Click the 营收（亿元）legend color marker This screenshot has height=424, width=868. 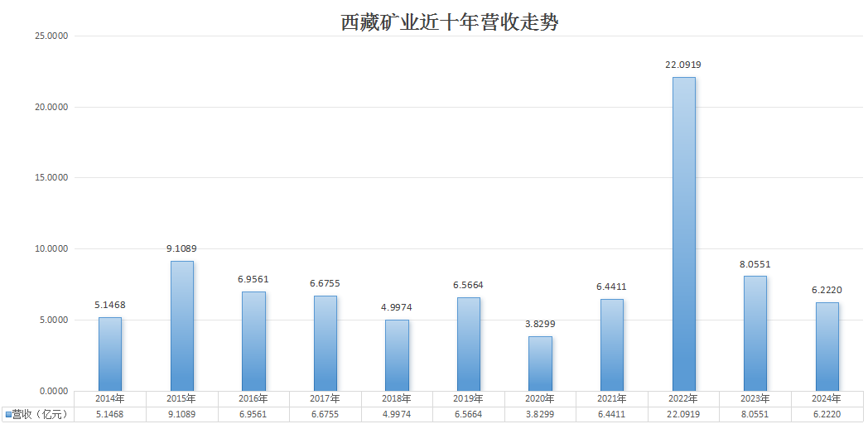(8, 415)
